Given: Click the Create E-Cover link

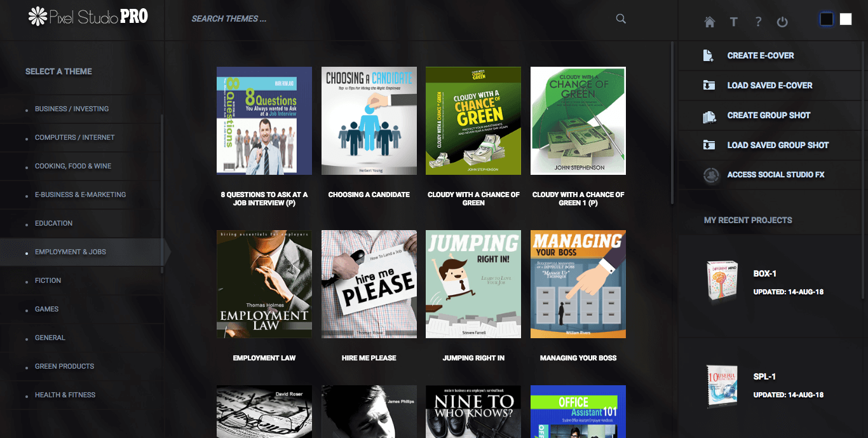Looking at the screenshot, I should (x=761, y=56).
